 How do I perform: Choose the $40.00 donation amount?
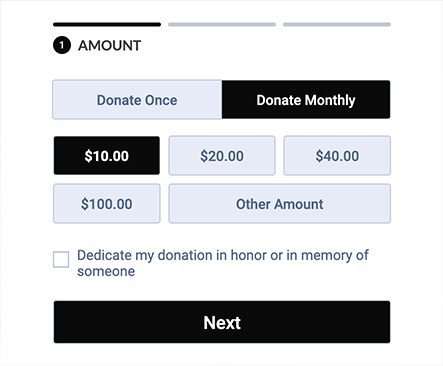pos(337,155)
